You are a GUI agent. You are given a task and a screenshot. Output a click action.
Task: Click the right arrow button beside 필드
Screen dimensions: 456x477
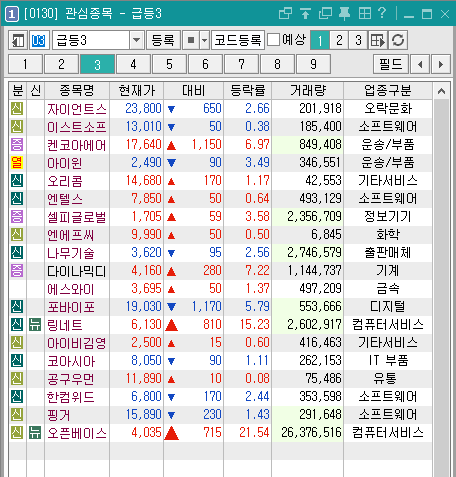click(441, 64)
